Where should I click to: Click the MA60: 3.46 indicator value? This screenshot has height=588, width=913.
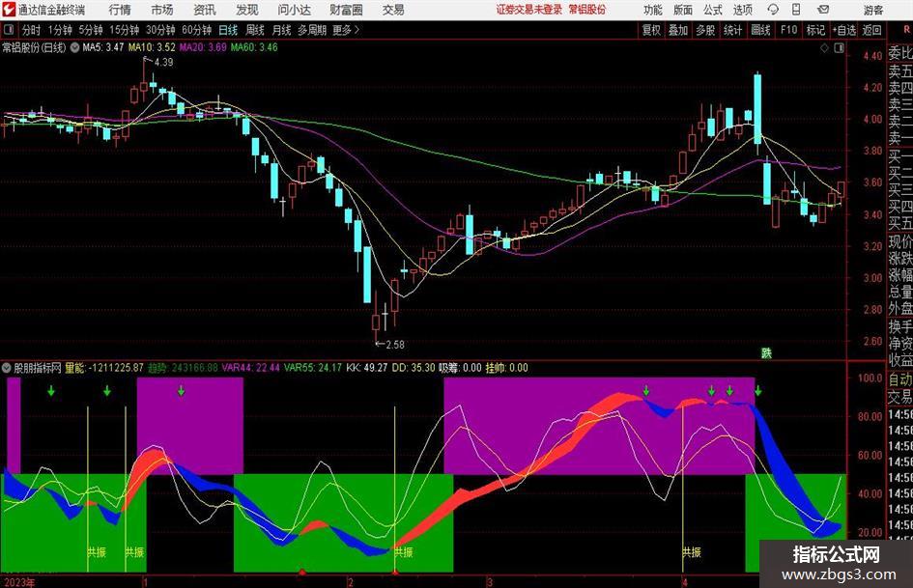(x=254, y=47)
